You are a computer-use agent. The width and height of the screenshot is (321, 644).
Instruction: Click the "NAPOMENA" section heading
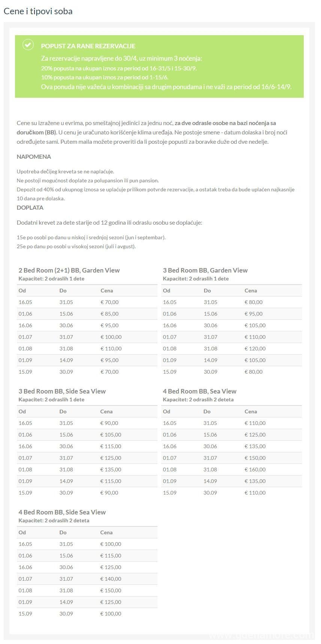tap(34, 157)
